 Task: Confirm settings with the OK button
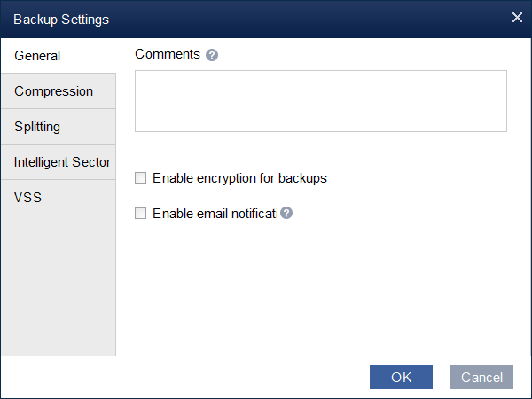[401, 377]
